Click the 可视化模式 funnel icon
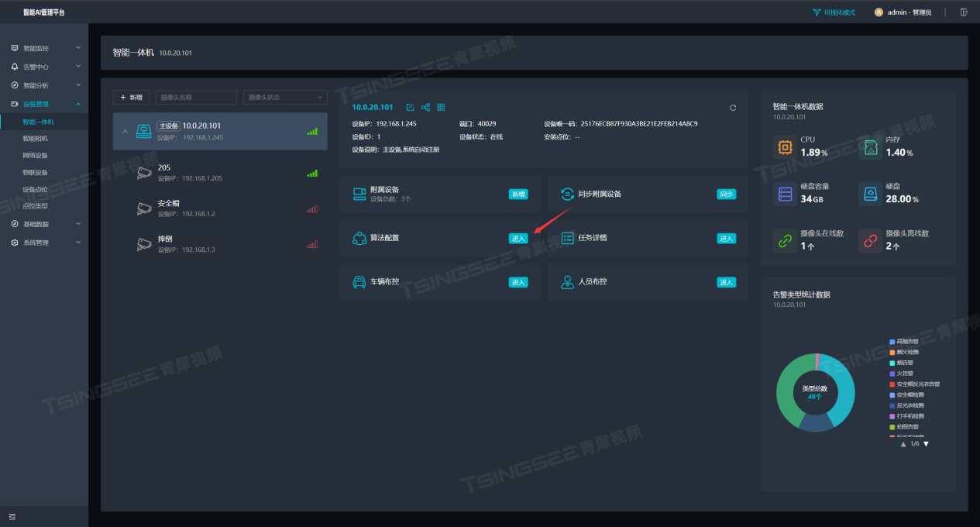Image resolution: width=980 pixels, height=527 pixels. point(817,12)
